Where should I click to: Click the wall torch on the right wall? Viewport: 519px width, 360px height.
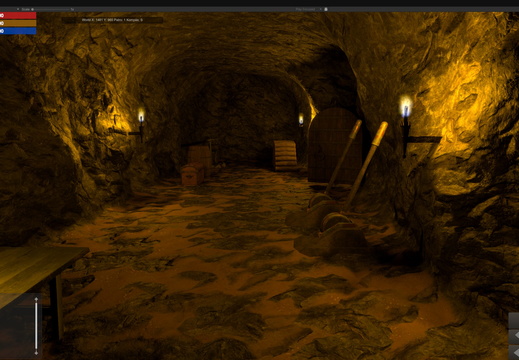click(406, 127)
